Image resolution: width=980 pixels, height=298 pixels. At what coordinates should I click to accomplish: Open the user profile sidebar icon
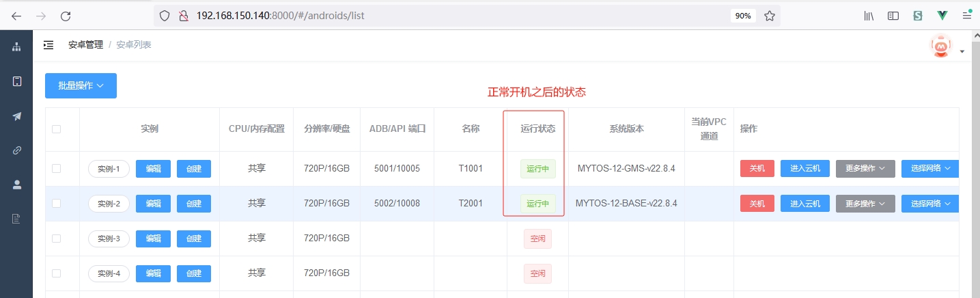pos(16,184)
